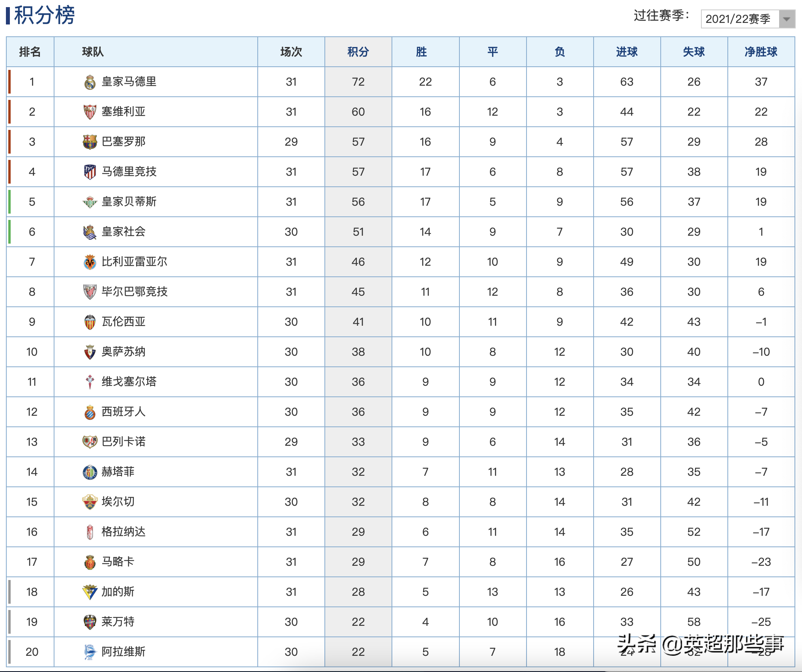This screenshot has width=802, height=672.
Task: Click the 排名 column header
Action: (30, 52)
